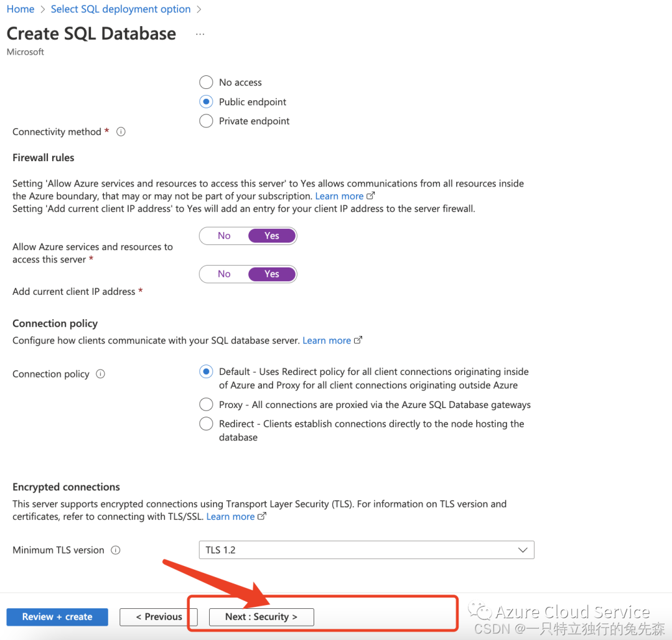The height and width of the screenshot is (640, 672).
Task: Choose the Public endpoint radio option
Action: pyautogui.click(x=206, y=101)
